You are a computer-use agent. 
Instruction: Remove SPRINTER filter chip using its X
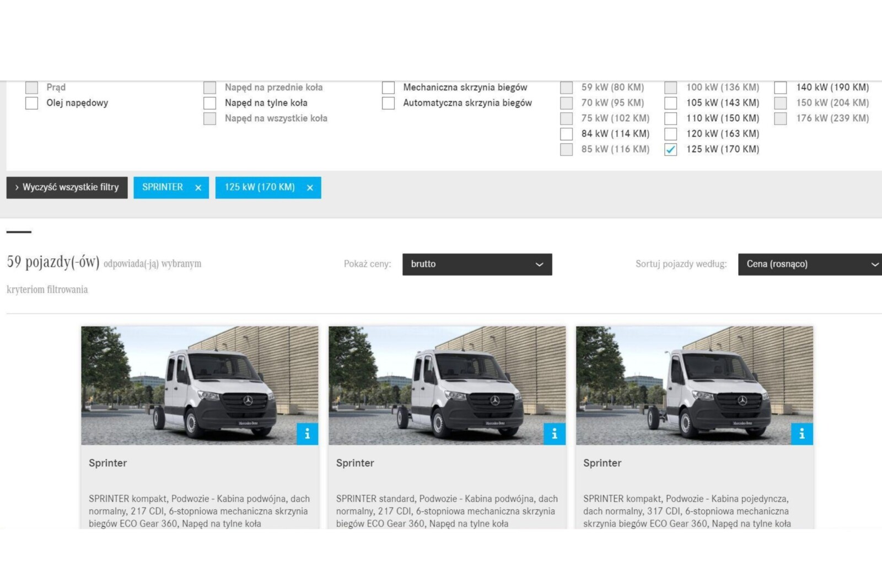(x=198, y=188)
